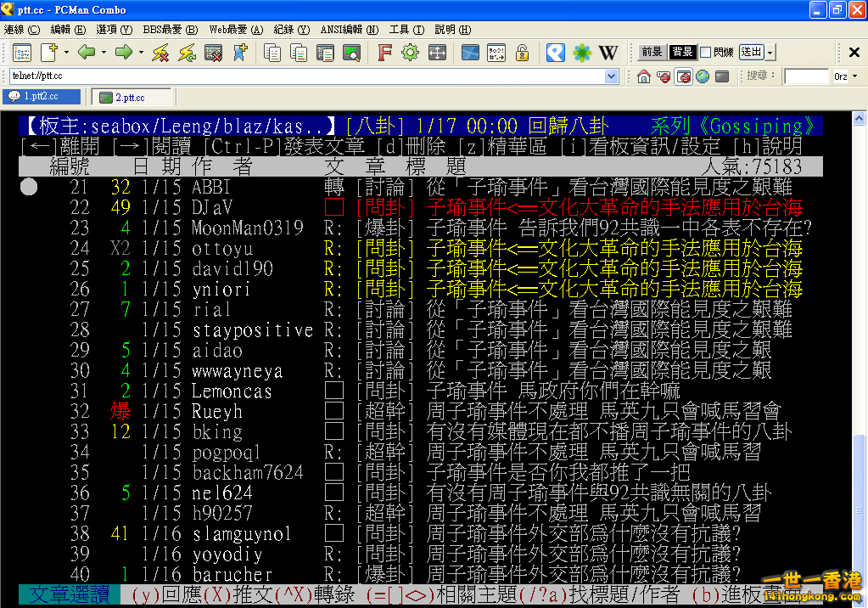
Task: Click the reconnect lightning icon
Action: 188,53
